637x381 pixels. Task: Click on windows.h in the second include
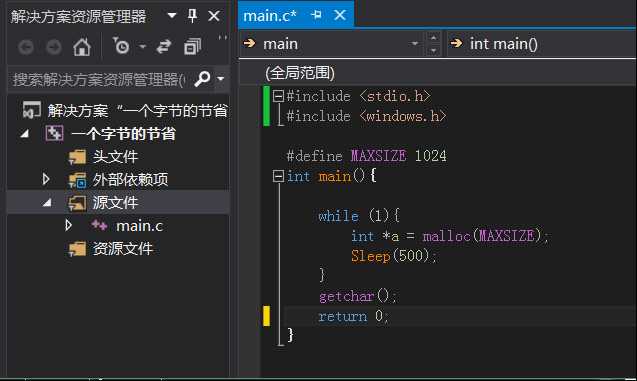pyautogui.click(x=403, y=117)
